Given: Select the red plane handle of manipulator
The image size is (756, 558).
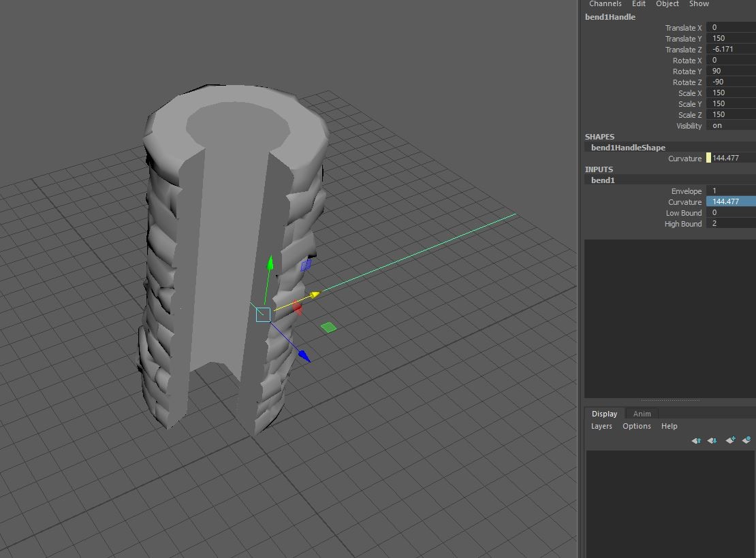Looking at the screenshot, I should pos(297,308).
